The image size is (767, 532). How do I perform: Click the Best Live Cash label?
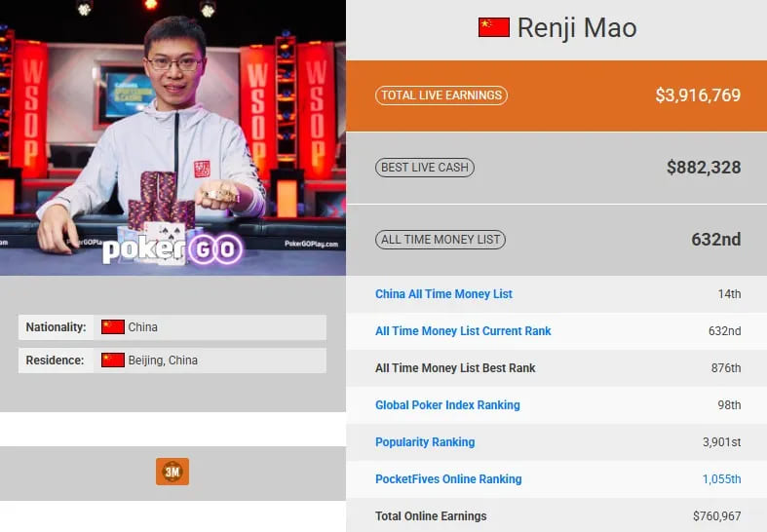tap(425, 168)
